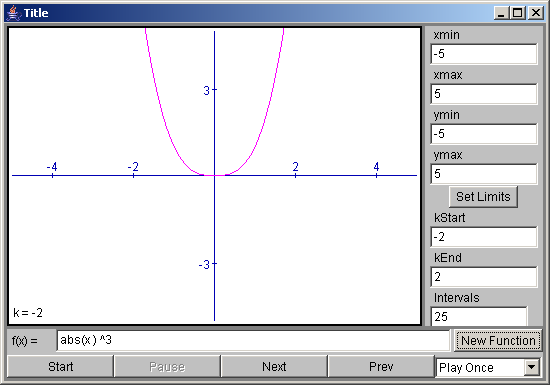Click the New Function button
The height and width of the screenshot is (385, 550).
tap(498, 340)
